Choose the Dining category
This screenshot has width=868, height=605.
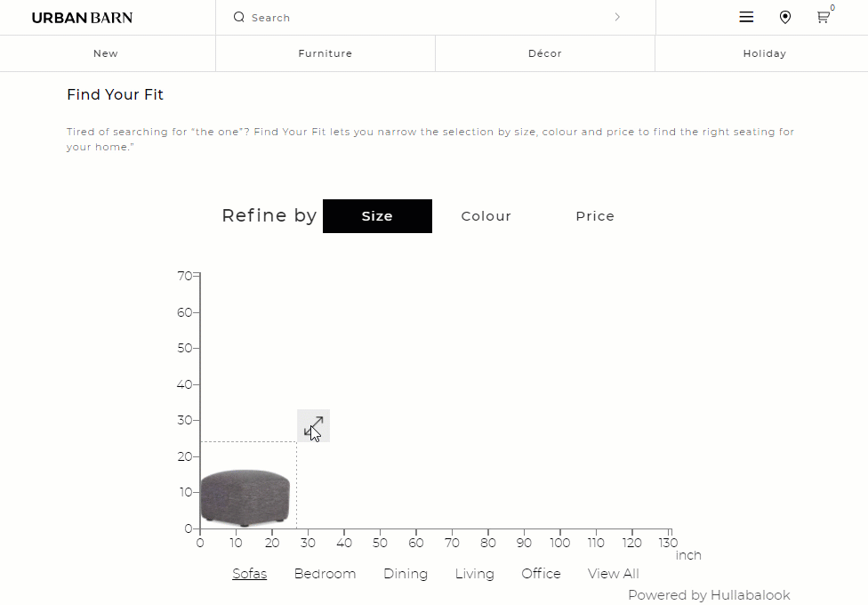pyautogui.click(x=406, y=574)
